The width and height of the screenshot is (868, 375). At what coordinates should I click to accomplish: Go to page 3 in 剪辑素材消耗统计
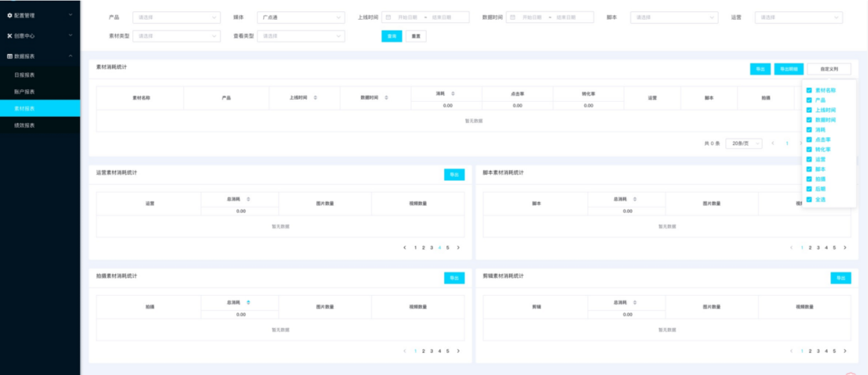818,351
